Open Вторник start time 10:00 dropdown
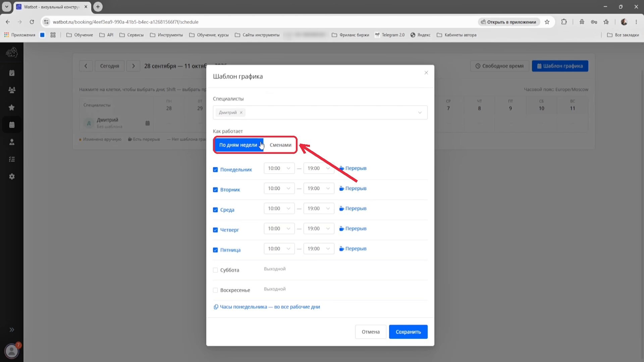The height and width of the screenshot is (362, 644). [279, 188]
